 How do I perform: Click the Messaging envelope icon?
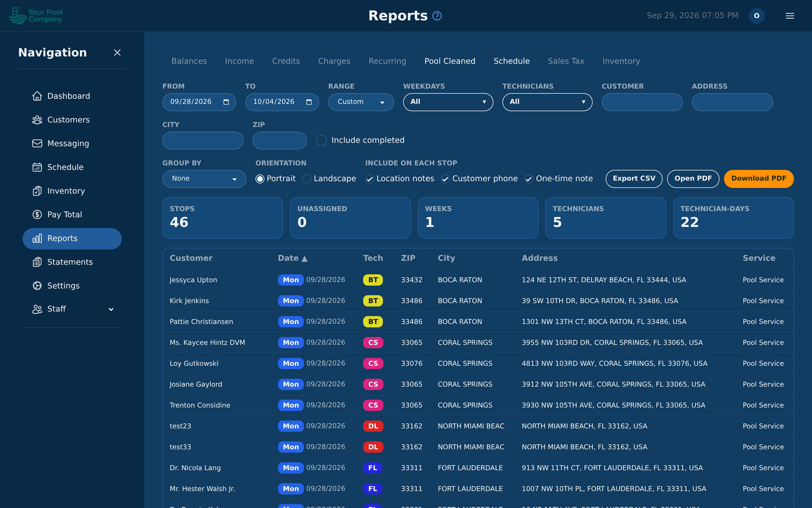click(x=37, y=143)
